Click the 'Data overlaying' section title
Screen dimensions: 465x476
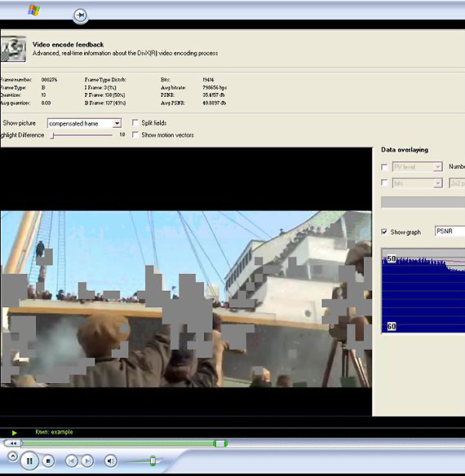405,150
